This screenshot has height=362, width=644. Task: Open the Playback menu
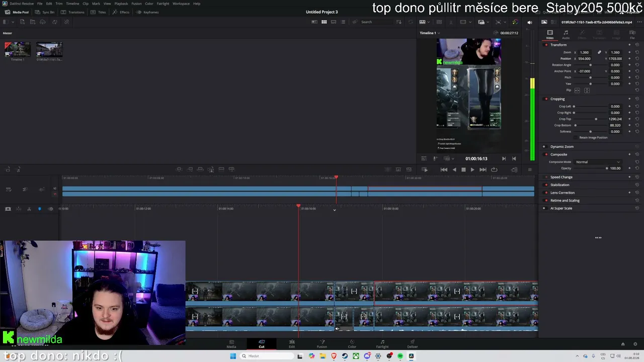(121, 4)
